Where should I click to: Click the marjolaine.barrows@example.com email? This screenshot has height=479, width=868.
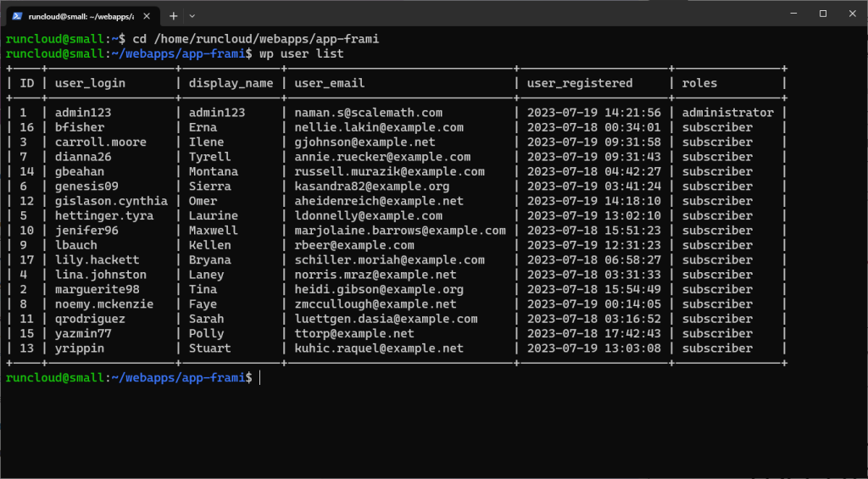pos(400,231)
